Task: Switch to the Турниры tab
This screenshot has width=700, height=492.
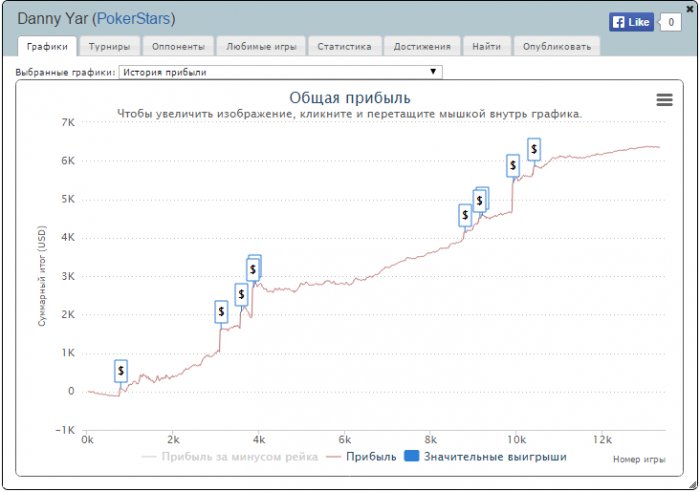Action: coord(109,46)
